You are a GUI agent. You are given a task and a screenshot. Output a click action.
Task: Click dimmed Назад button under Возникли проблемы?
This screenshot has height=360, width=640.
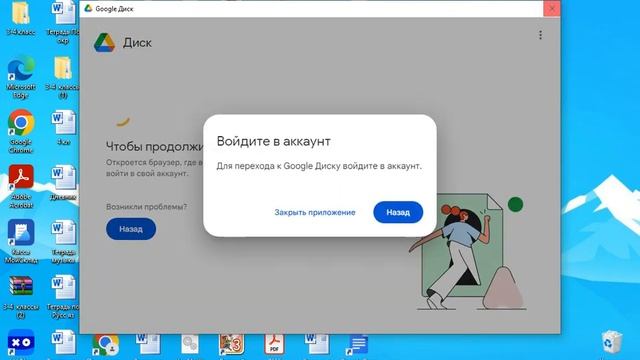(x=131, y=229)
